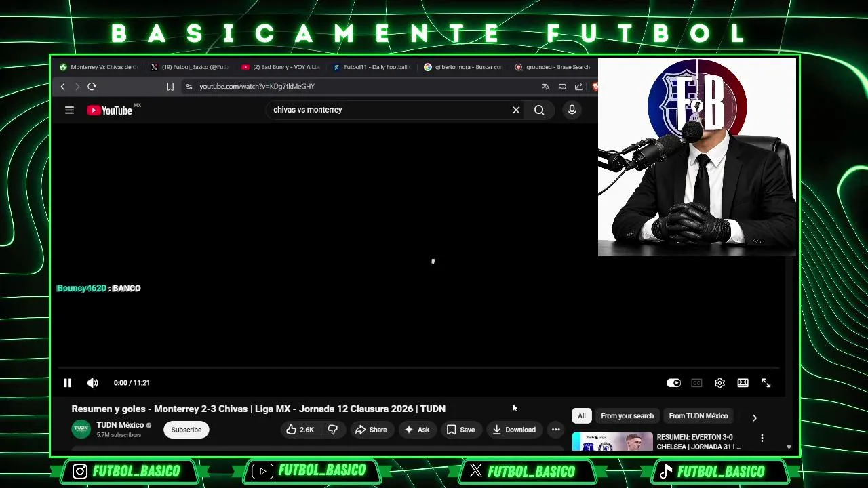Screen dimensions: 868x488
Task: Open the Brave Shields lion icon
Action: click(x=595, y=87)
